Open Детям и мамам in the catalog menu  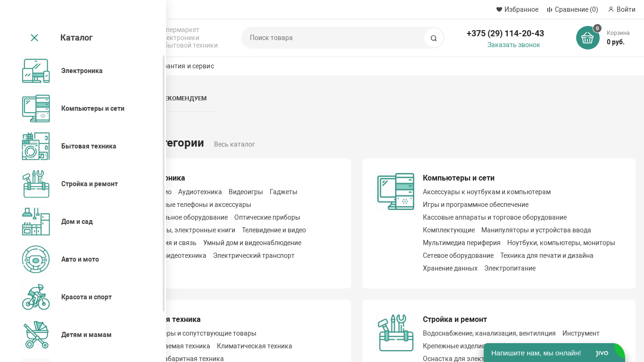click(86, 335)
